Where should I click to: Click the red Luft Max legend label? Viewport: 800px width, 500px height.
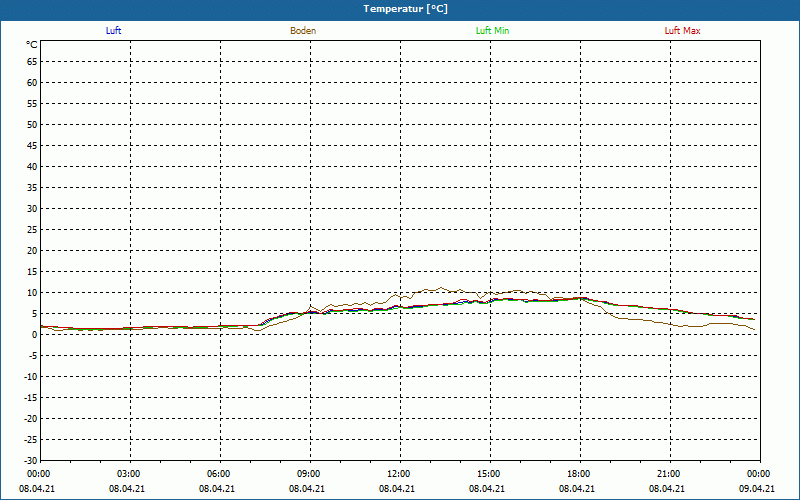[682, 31]
